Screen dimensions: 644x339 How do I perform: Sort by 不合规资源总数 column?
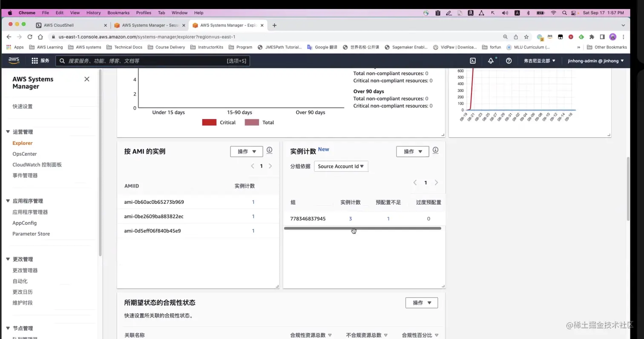(367, 335)
